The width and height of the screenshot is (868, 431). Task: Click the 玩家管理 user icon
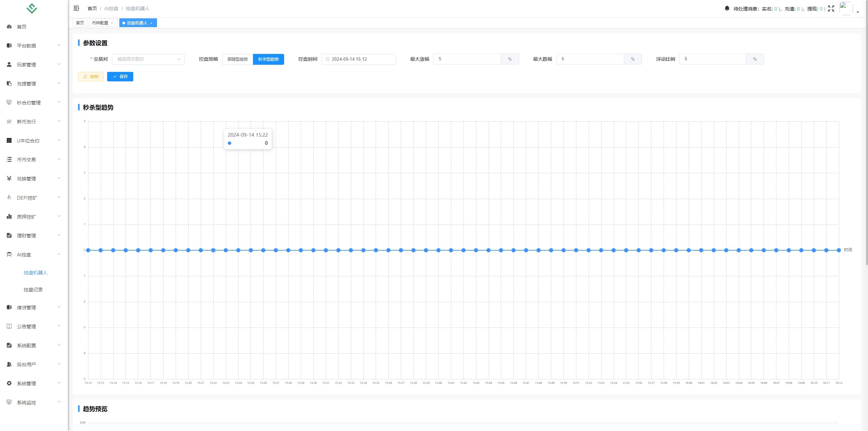(9, 64)
